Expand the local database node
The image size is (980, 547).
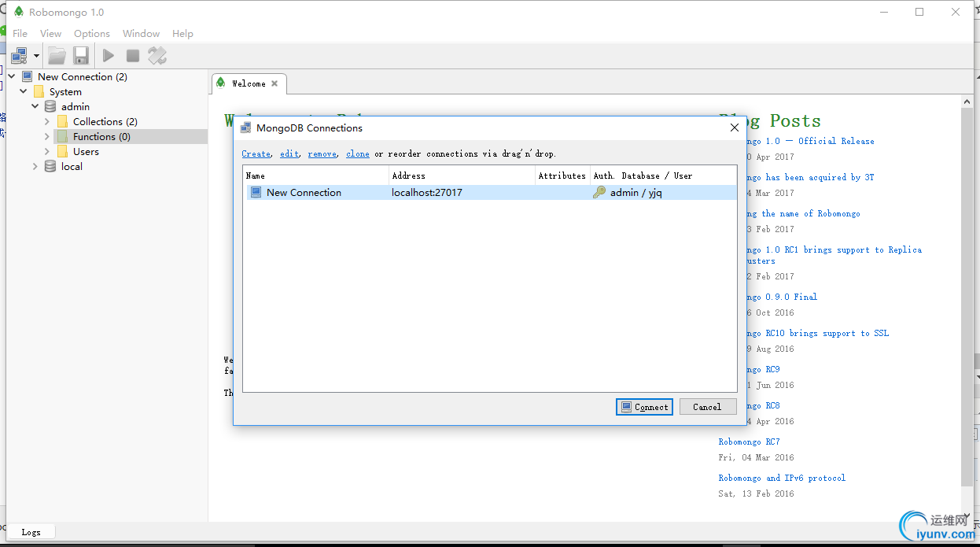[35, 167]
